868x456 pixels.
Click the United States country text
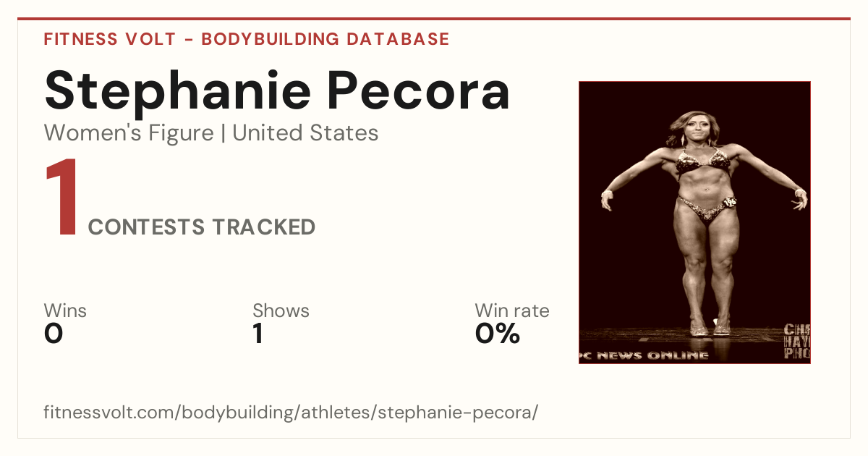[305, 133]
